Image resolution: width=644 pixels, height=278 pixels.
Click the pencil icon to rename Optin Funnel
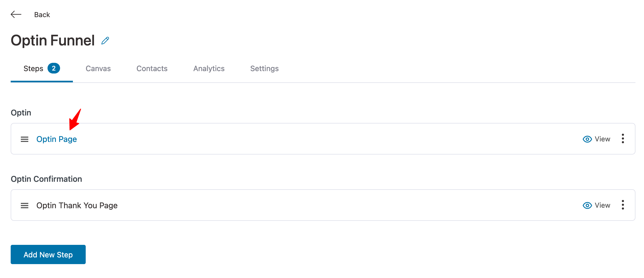pyautogui.click(x=105, y=40)
